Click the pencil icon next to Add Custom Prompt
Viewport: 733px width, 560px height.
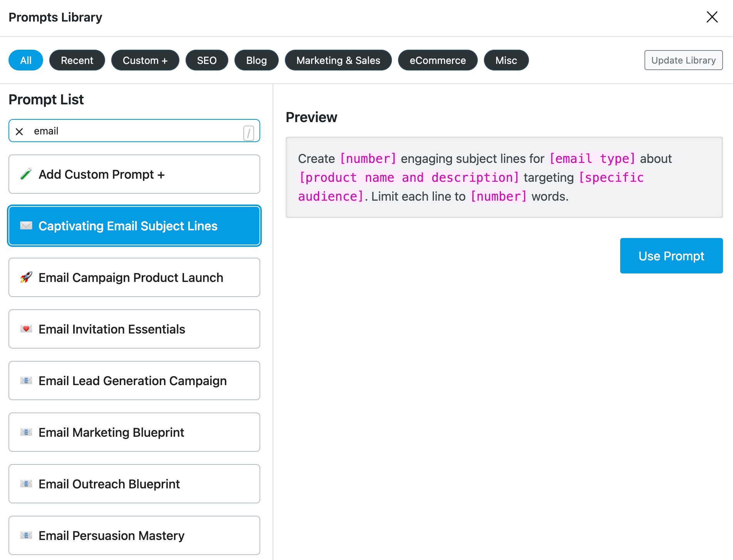tap(25, 174)
